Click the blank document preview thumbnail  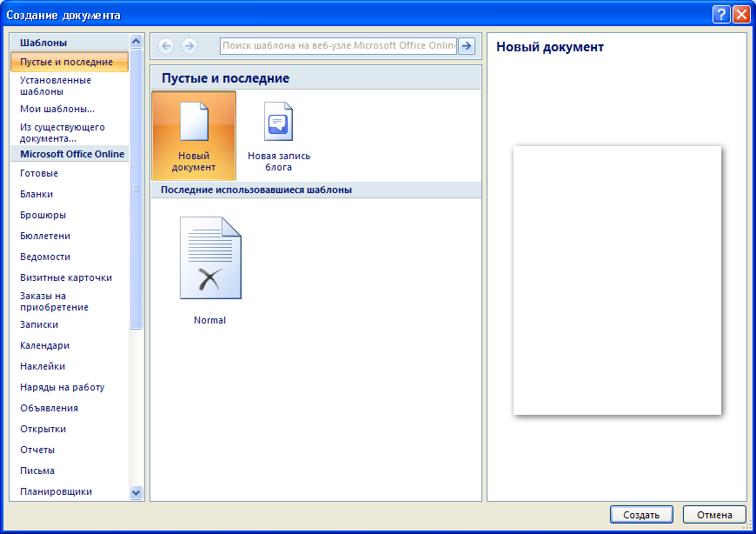pyautogui.click(x=617, y=280)
